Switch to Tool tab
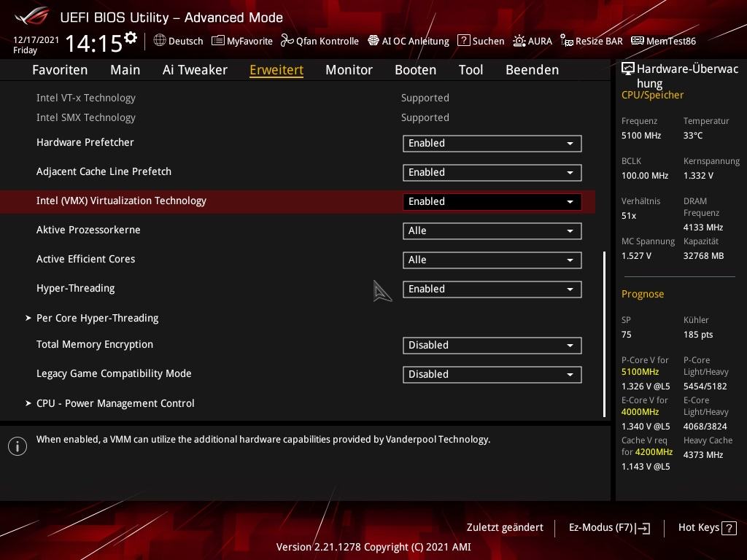This screenshot has height=560, width=747. (x=471, y=70)
